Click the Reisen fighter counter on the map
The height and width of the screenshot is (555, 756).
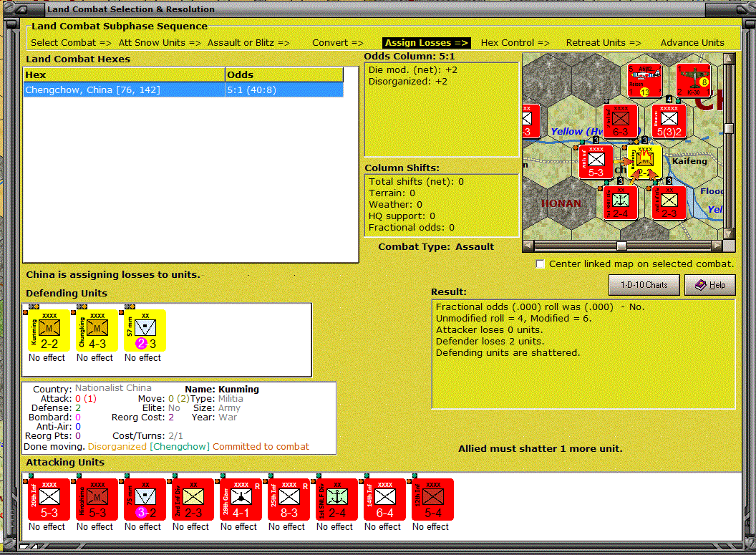pos(644,80)
